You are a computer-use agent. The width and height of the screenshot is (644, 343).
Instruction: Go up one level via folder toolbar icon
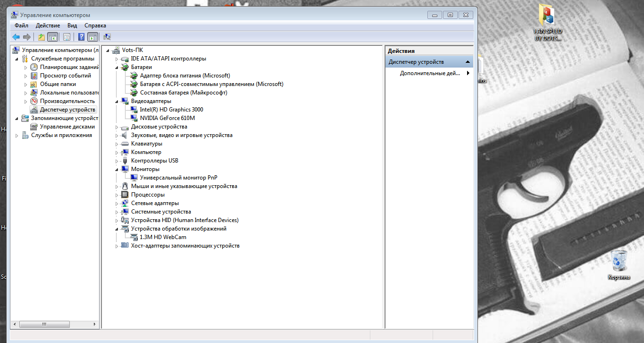[x=42, y=37]
